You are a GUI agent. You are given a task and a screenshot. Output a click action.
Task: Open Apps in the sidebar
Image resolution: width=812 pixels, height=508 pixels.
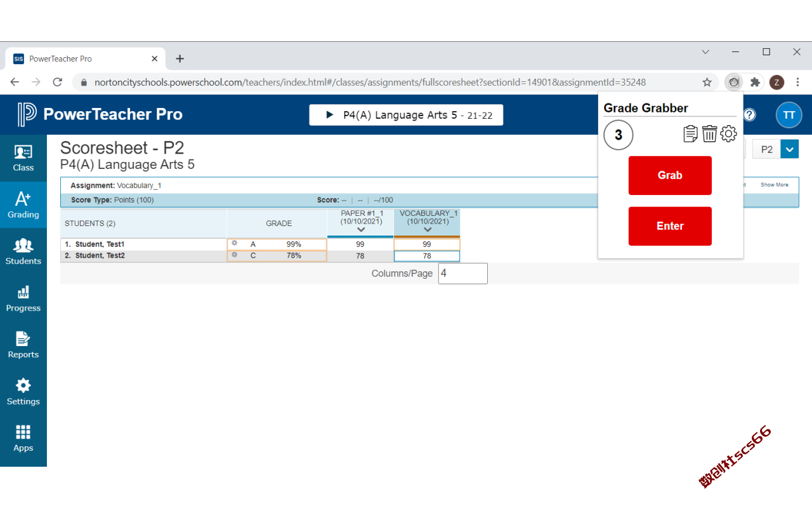click(23, 438)
